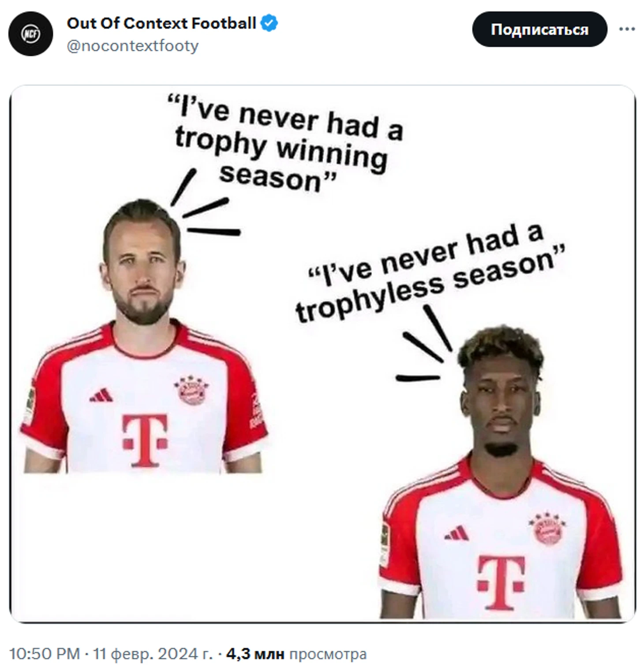
Task: Click the @nocontextfooty handle
Action: coord(132,46)
